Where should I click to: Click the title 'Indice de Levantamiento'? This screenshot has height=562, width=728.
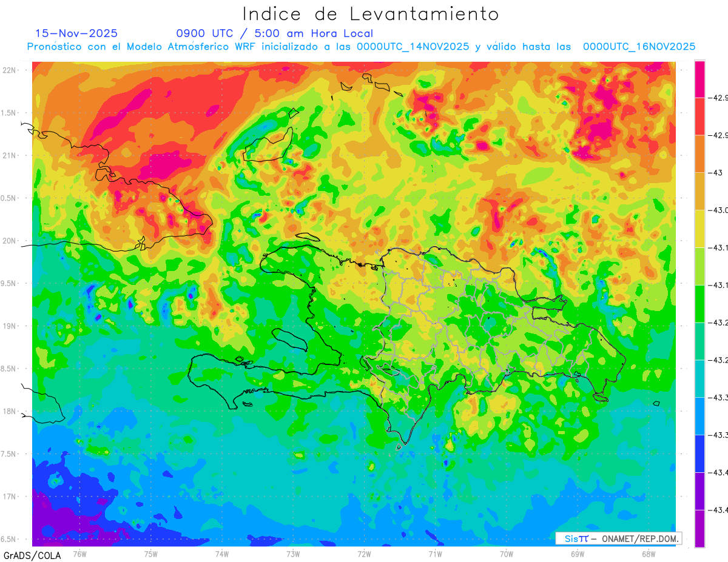370,14
